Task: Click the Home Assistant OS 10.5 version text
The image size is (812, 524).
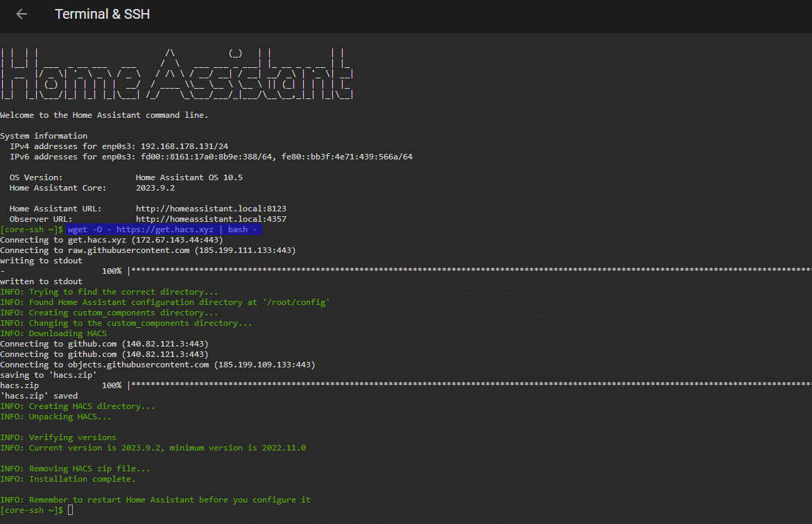Action: coord(189,177)
